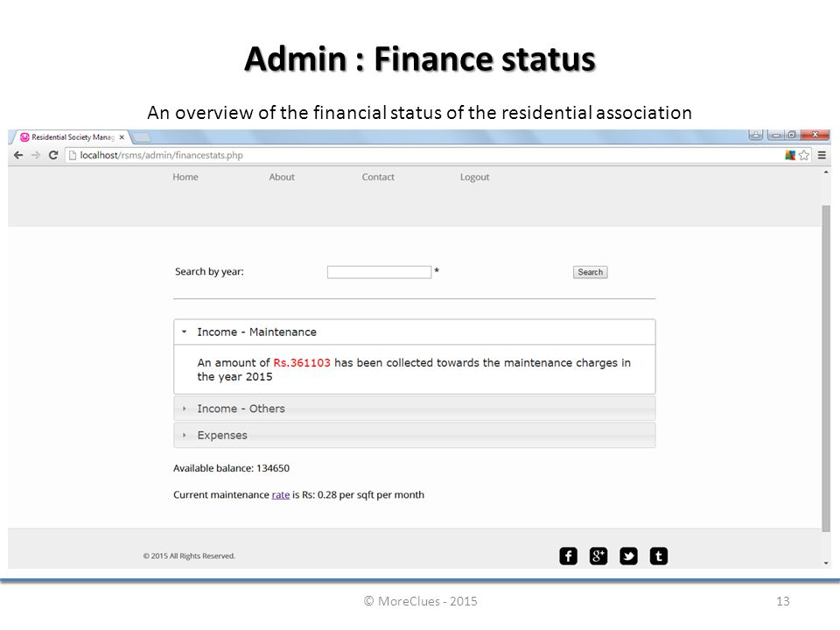This screenshot has width=840, height=630.
Task: Click the browser back arrow
Action: 18,156
